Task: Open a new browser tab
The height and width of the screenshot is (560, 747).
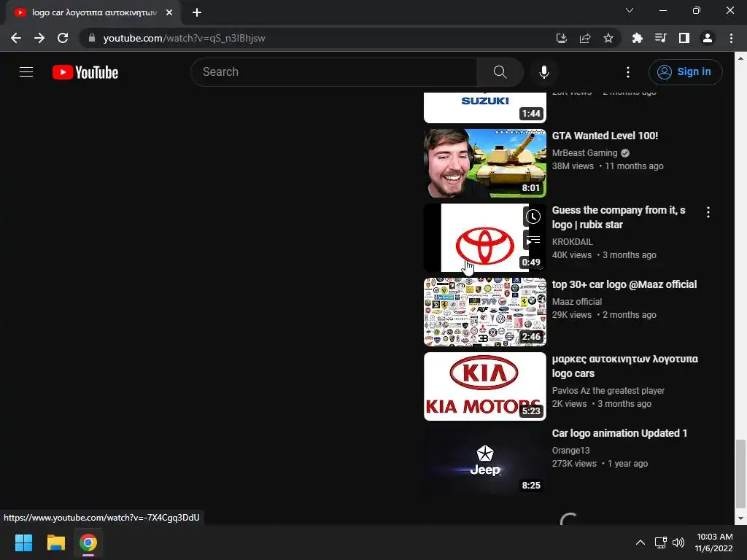Action: pos(197,12)
